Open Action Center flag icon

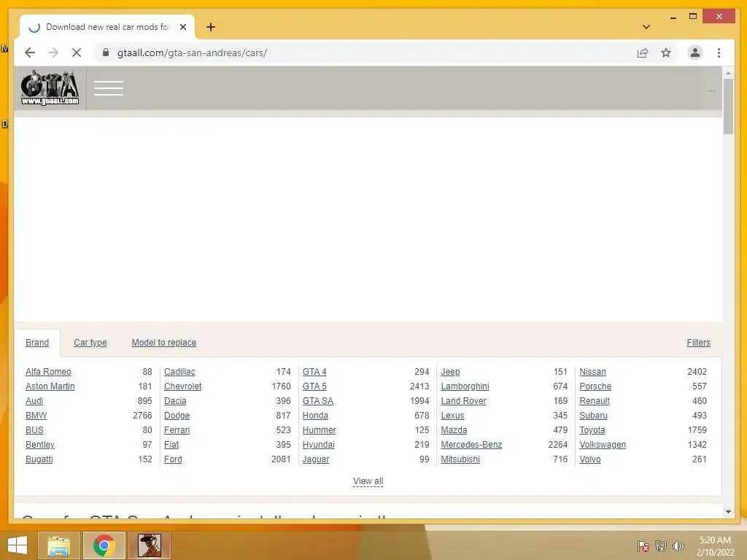click(643, 546)
